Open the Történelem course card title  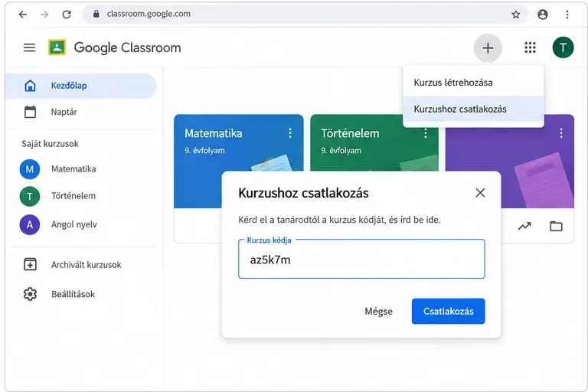[x=350, y=133]
